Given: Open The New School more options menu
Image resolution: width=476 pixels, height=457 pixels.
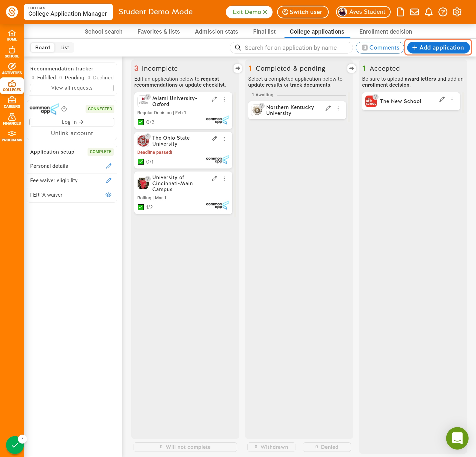Looking at the screenshot, I should [452, 99].
